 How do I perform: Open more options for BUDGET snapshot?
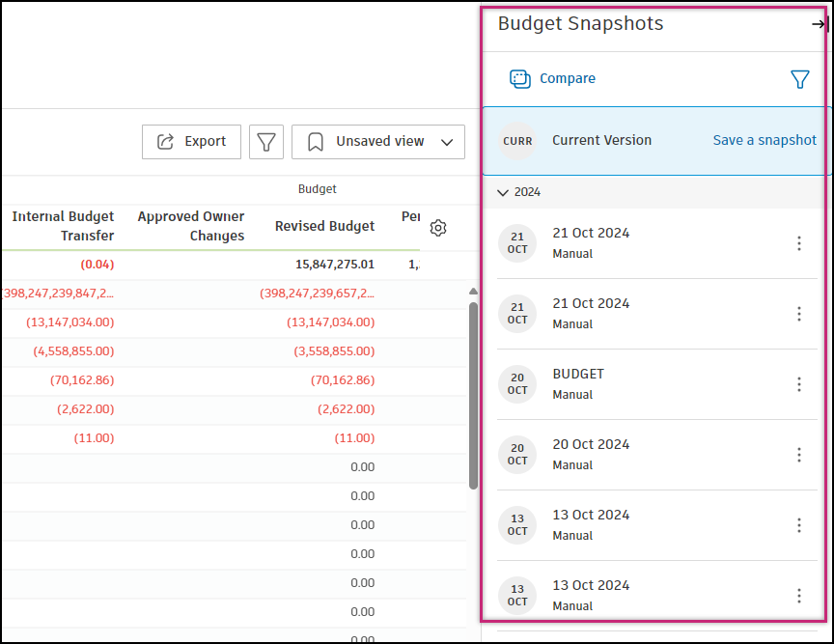(798, 384)
